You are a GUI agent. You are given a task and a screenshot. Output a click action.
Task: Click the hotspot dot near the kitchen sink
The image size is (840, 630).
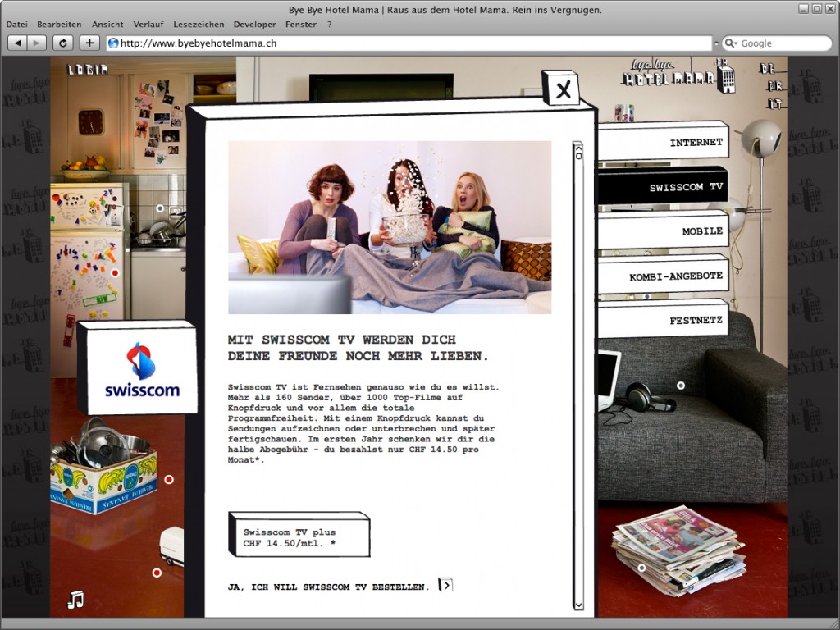coord(160,208)
